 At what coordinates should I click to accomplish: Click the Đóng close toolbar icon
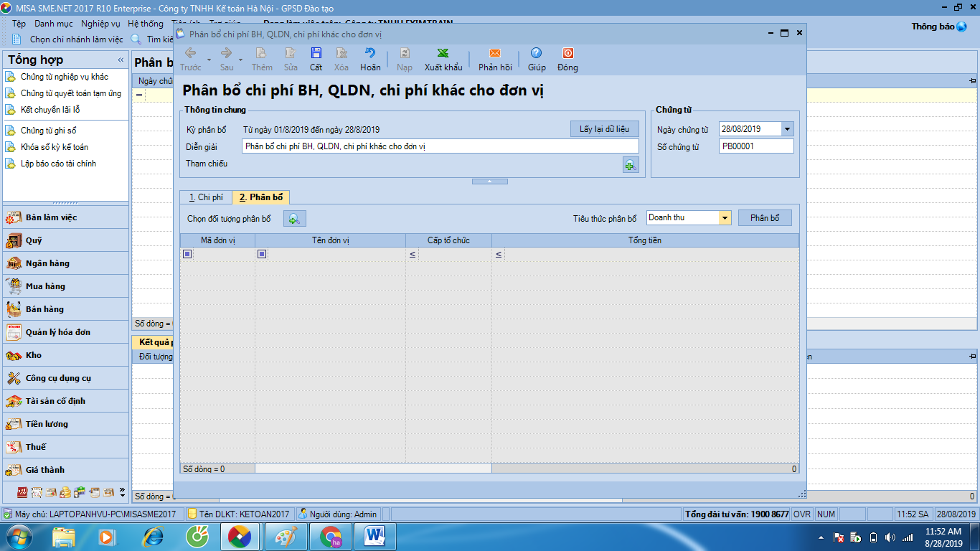coord(567,53)
